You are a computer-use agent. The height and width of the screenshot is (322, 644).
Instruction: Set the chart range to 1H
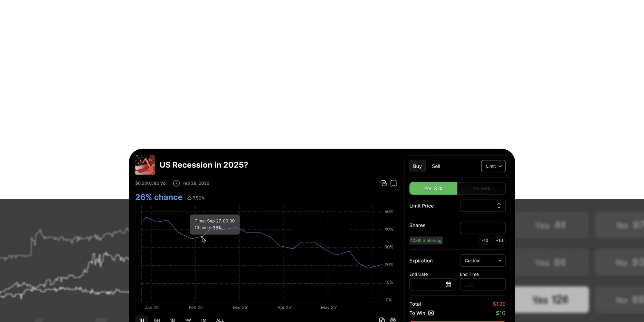pos(141,320)
